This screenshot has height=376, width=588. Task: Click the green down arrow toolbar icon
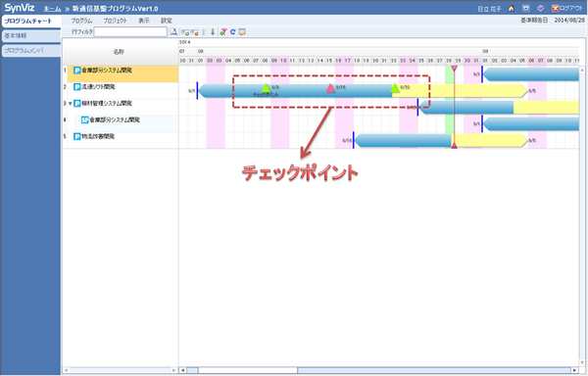(213, 32)
